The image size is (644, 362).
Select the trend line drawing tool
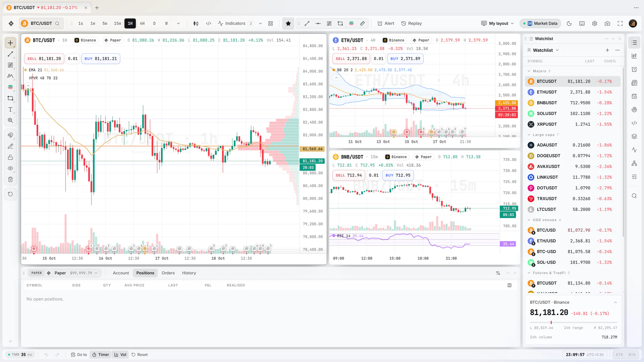coord(10,54)
